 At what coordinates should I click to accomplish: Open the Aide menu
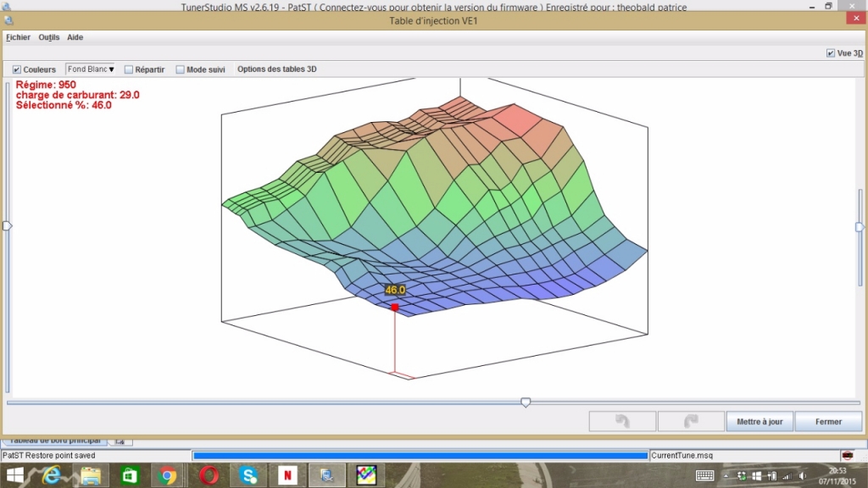[x=75, y=37]
